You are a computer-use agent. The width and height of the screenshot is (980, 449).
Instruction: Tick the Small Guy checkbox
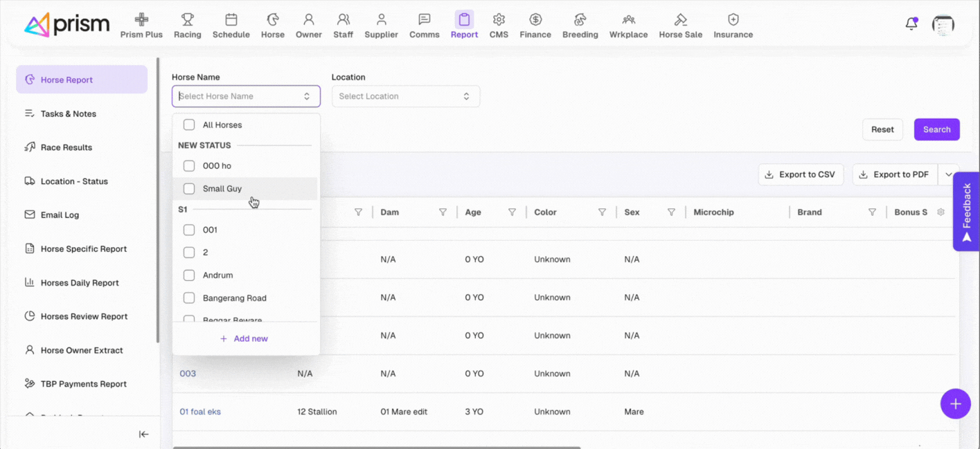tap(189, 189)
